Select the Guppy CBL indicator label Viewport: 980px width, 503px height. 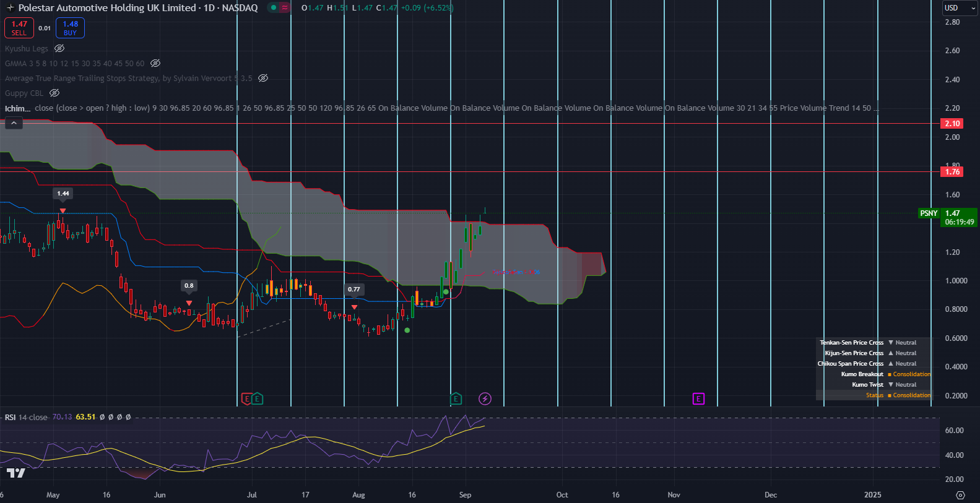[24, 93]
